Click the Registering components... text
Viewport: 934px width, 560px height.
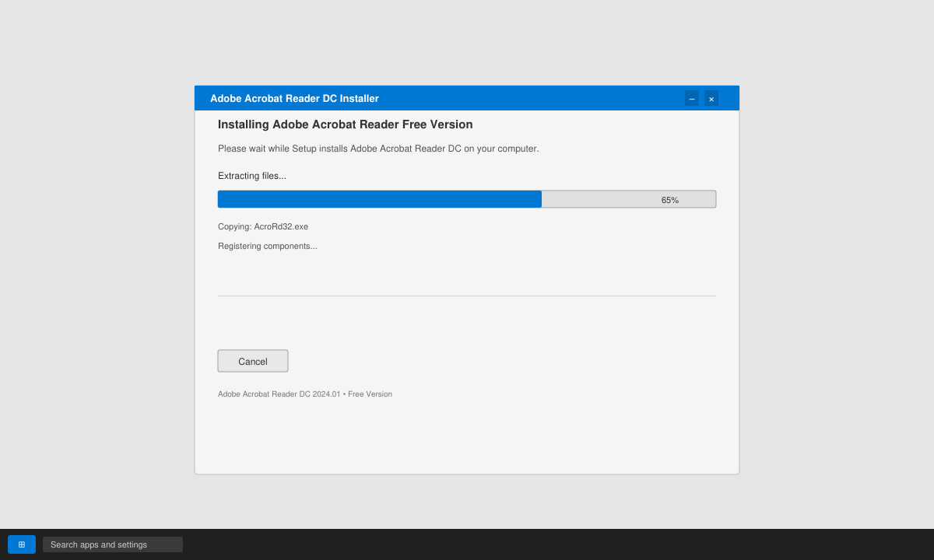point(268,246)
